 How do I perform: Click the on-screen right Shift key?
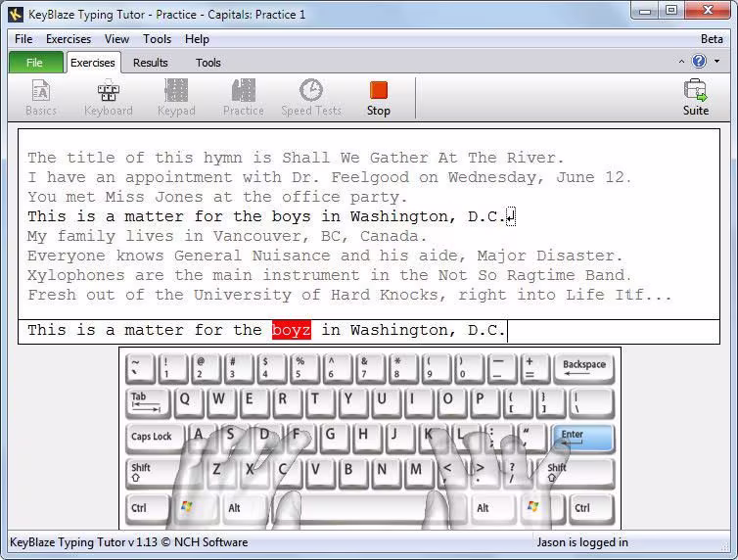click(577, 473)
